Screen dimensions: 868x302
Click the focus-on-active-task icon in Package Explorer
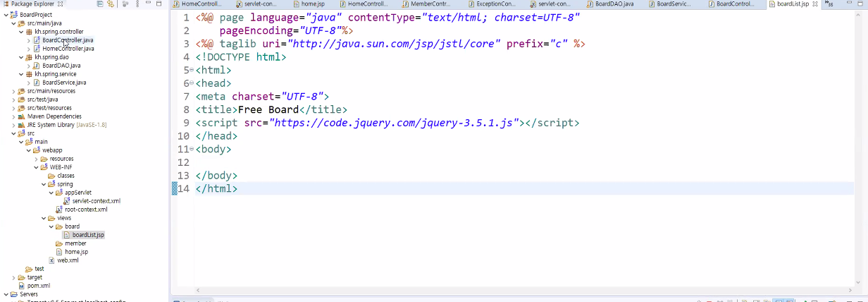(125, 4)
